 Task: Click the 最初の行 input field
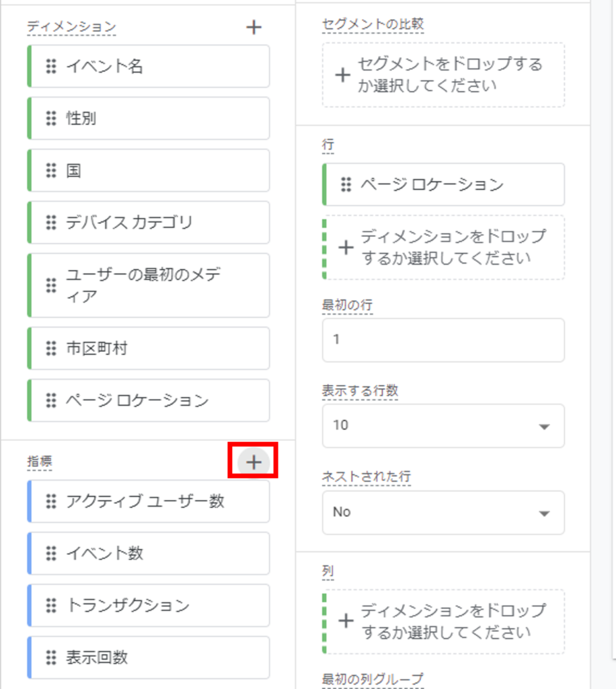(443, 340)
